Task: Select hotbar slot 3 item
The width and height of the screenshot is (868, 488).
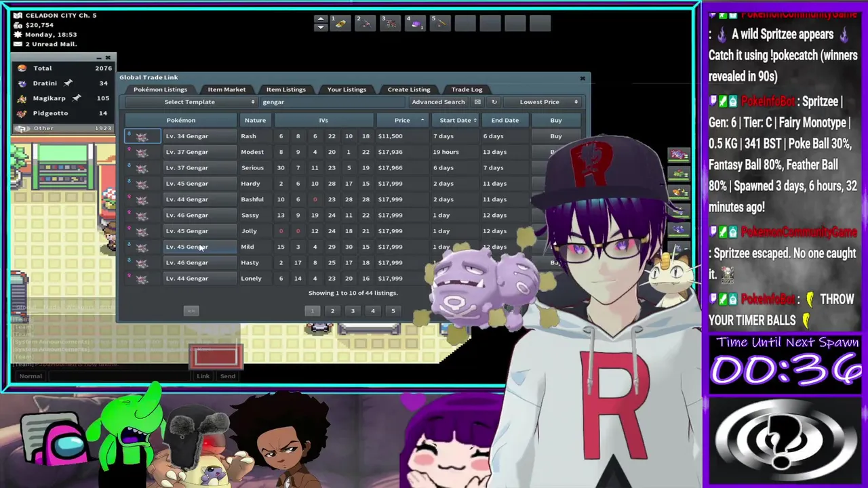Action: pyautogui.click(x=390, y=23)
